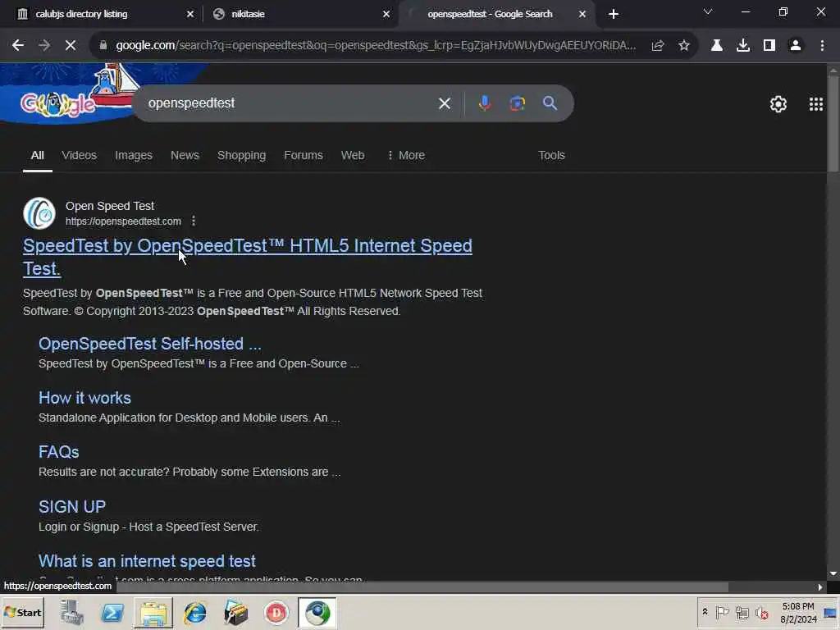840x630 pixels.
Task: Select the News search filter
Action: (x=185, y=155)
